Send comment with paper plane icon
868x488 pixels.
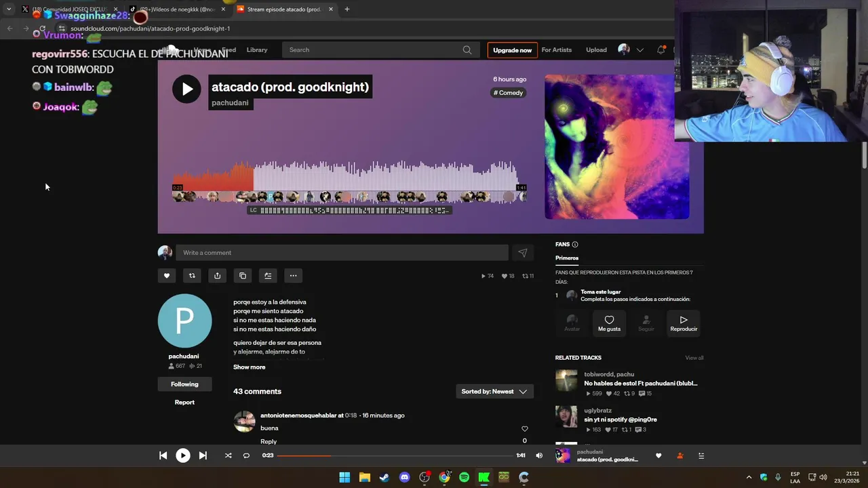pos(523,253)
